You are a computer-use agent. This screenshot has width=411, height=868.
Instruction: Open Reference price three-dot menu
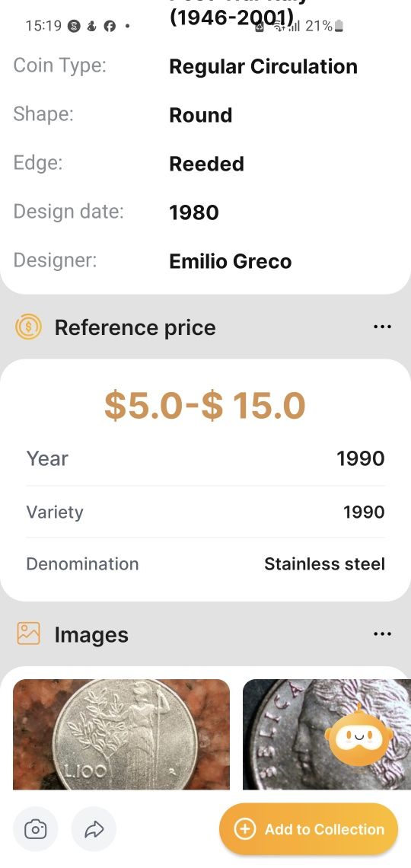click(382, 327)
